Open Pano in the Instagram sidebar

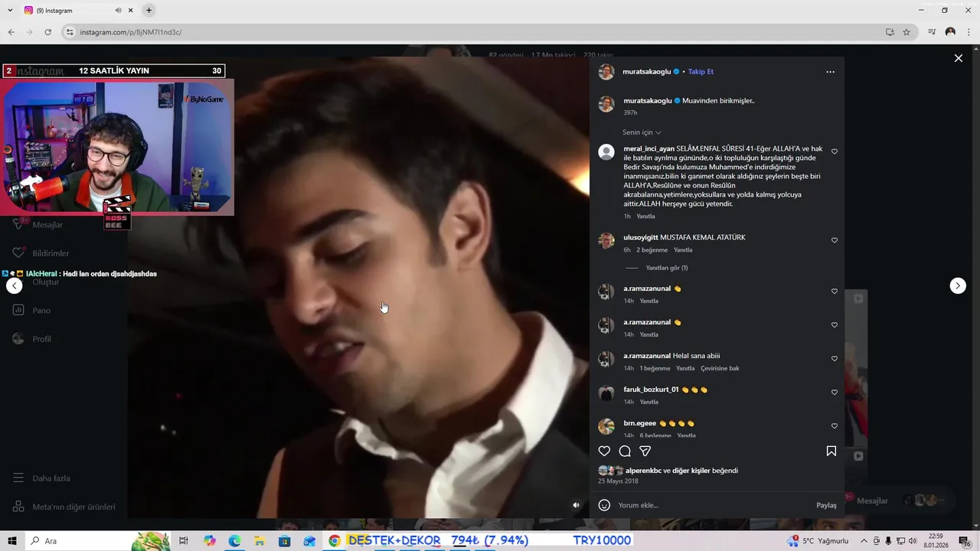pyautogui.click(x=31, y=311)
